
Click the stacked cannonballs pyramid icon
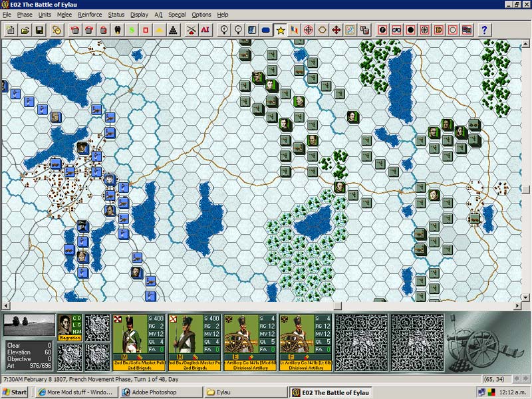[x=174, y=30]
